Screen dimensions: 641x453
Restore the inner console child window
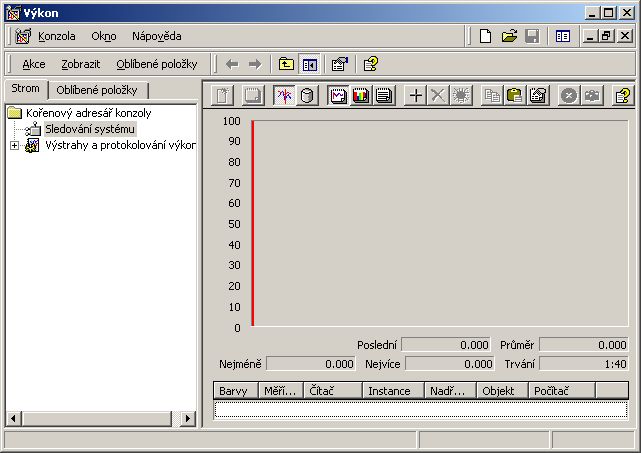pos(606,36)
